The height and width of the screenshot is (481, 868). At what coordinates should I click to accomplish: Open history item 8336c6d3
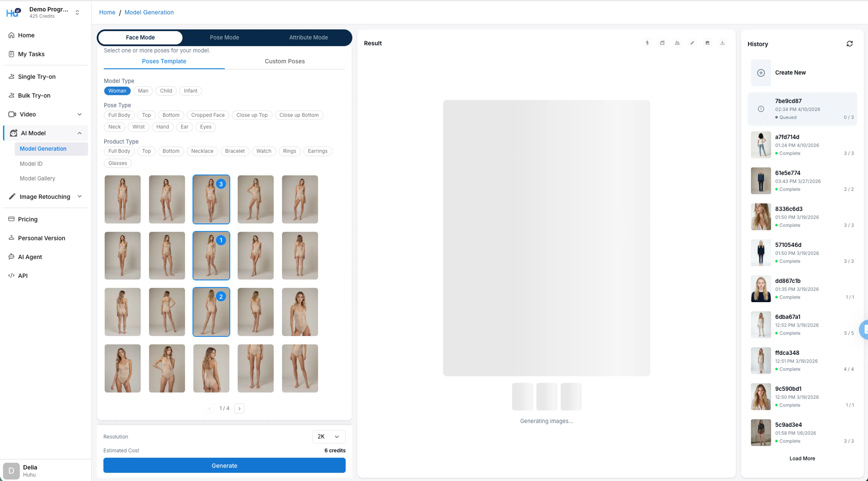(x=802, y=217)
